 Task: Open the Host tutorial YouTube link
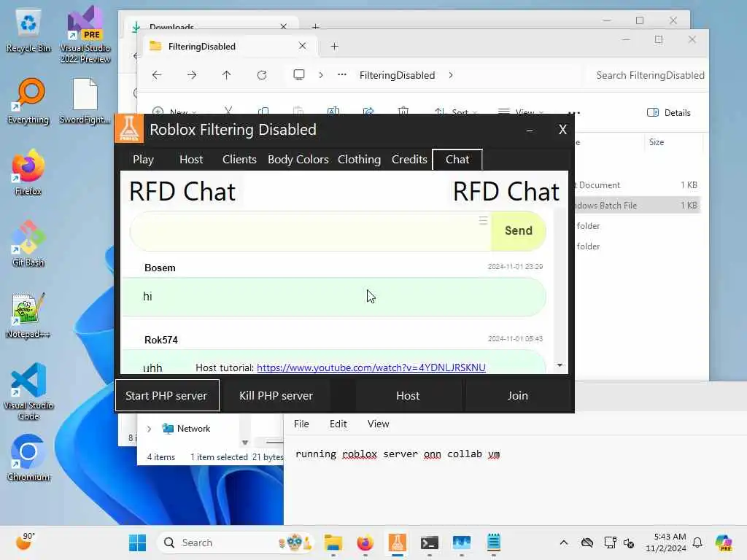pyautogui.click(x=371, y=367)
